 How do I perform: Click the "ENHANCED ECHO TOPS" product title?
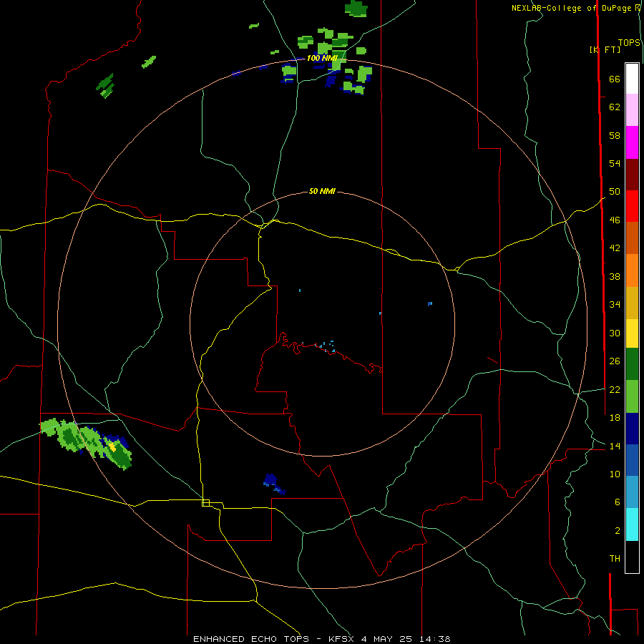[x=251, y=639]
